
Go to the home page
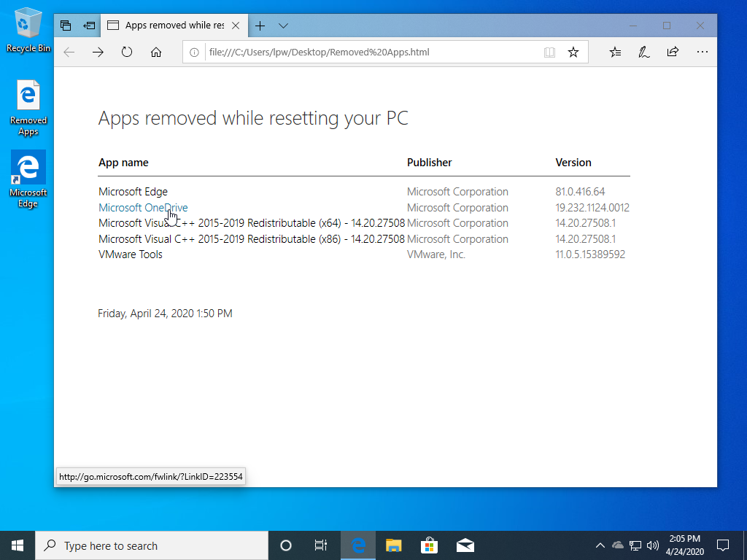[x=156, y=52]
